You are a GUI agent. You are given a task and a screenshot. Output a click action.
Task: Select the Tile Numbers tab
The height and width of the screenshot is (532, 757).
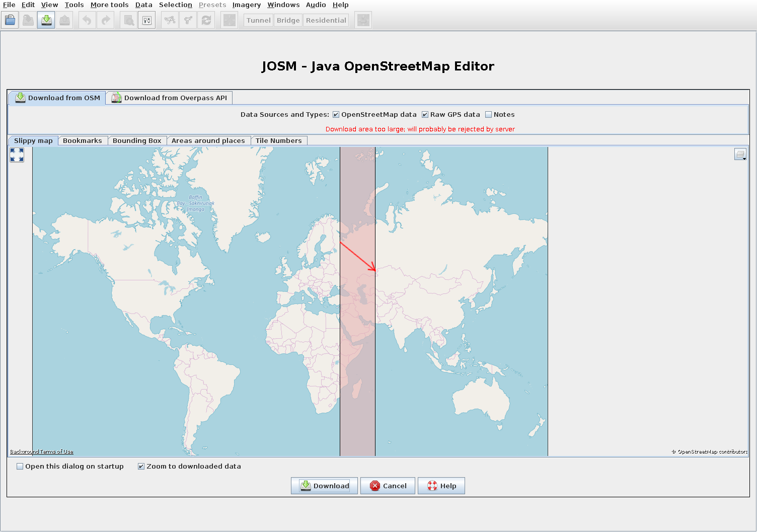pyautogui.click(x=279, y=141)
